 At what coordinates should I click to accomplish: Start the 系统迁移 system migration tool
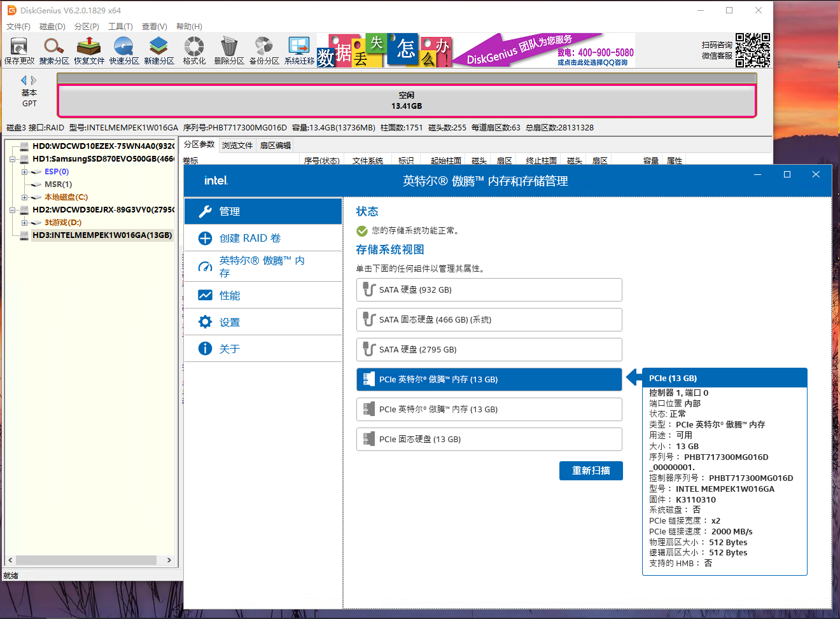(x=299, y=50)
